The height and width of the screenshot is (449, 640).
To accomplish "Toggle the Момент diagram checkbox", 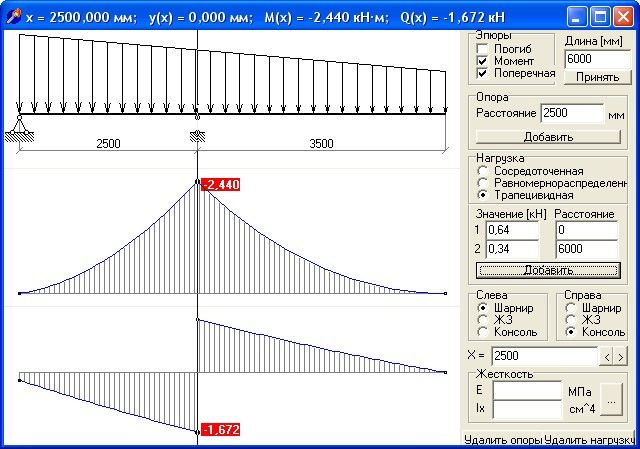I will [x=482, y=61].
